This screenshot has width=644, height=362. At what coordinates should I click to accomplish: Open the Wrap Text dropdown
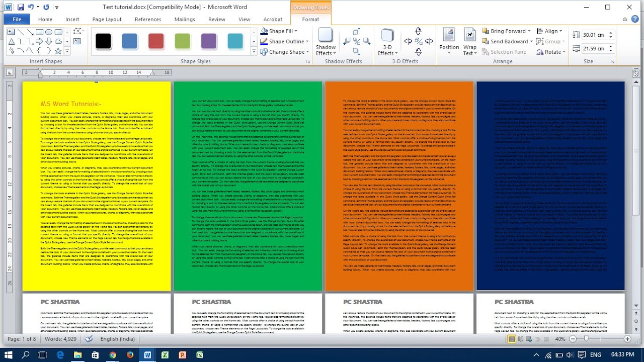pos(470,42)
